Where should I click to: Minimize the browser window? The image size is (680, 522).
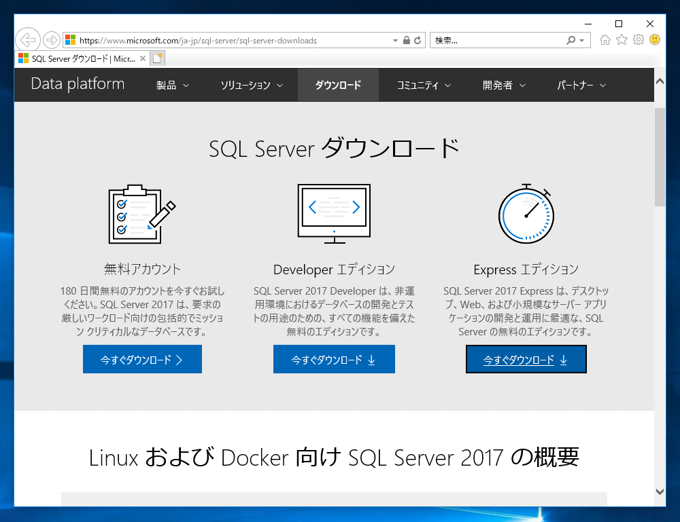click(x=588, y=24)
